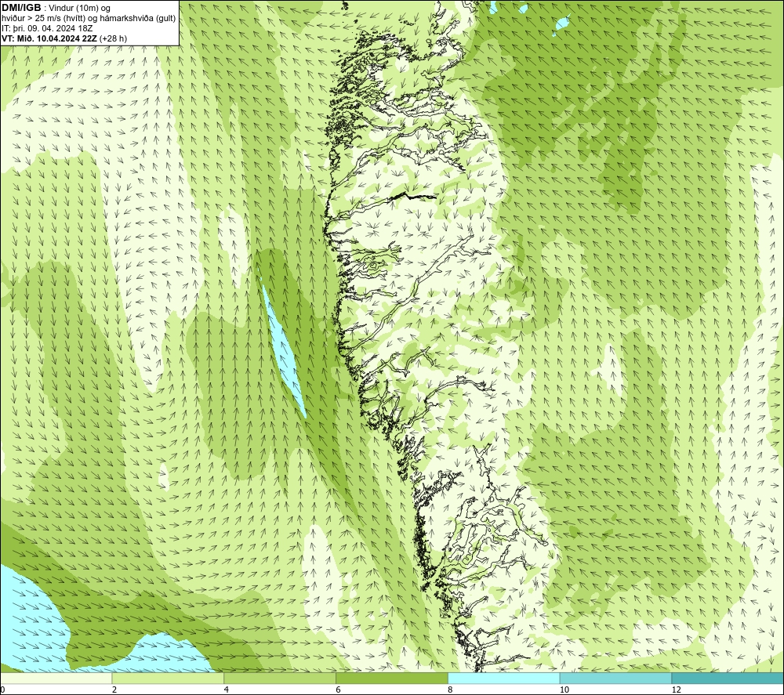
Task: Click the teal legend swatch above 12 m/s
Action: (x=728, y=678)
